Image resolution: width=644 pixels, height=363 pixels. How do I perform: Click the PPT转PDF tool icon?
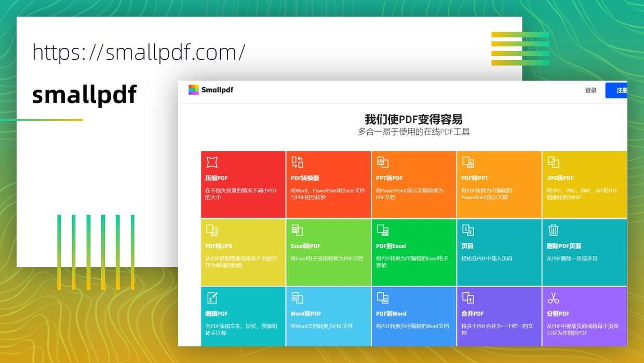coord(383,162)
